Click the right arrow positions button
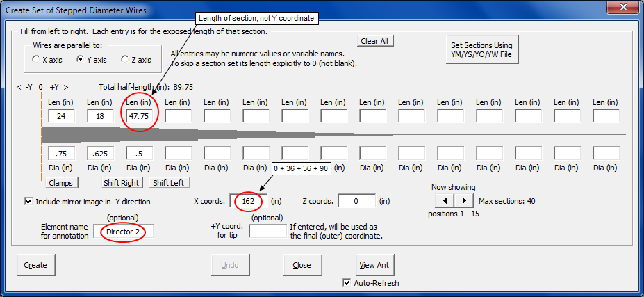Screen dimensions: 644x297 coord(463,201)
